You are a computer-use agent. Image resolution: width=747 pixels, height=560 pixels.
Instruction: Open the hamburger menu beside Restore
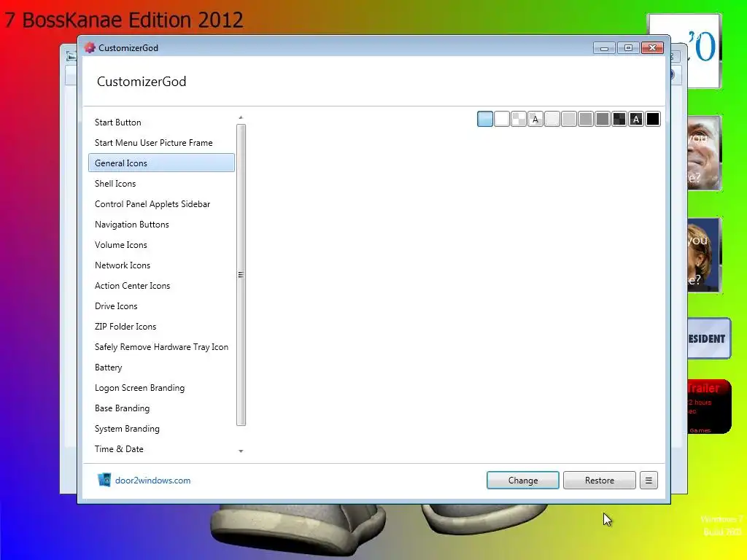tap(649, 480)
